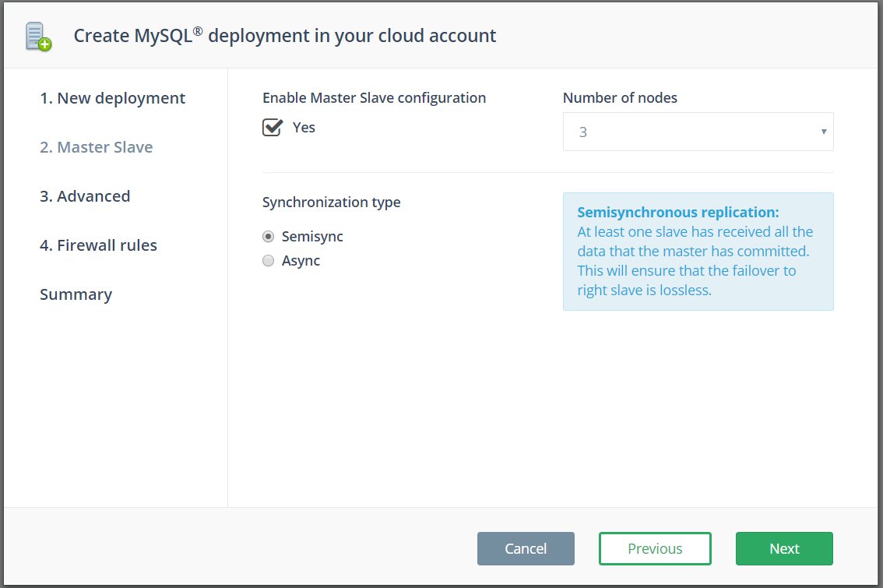Select the 2. Master Slave step
The width and height of the screenshot is (883, 588).
click(x=97, y=147)
